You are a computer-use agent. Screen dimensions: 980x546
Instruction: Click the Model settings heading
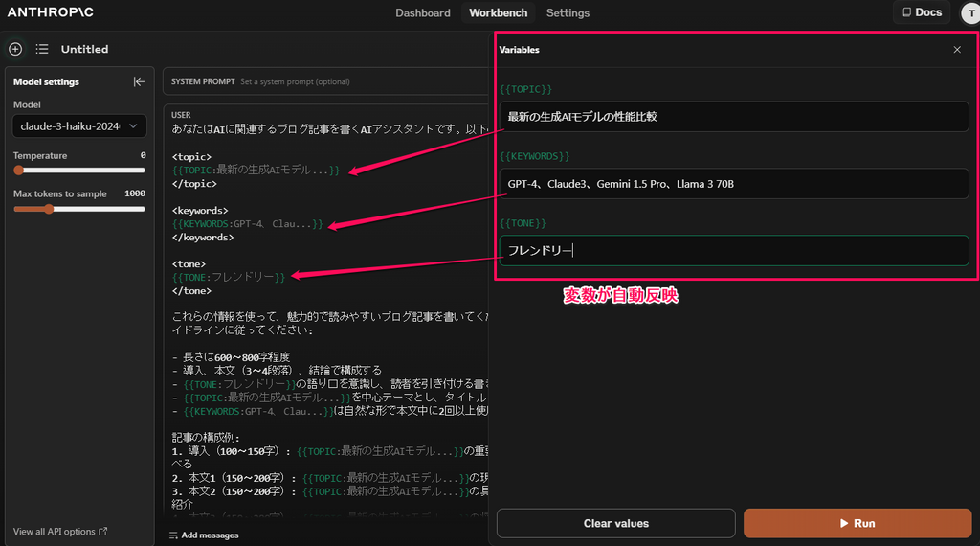[x=46, y=82]
